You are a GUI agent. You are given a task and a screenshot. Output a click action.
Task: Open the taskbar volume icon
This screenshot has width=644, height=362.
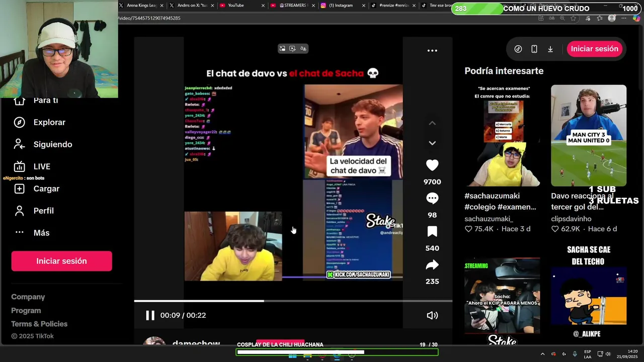tap(607, 354)
